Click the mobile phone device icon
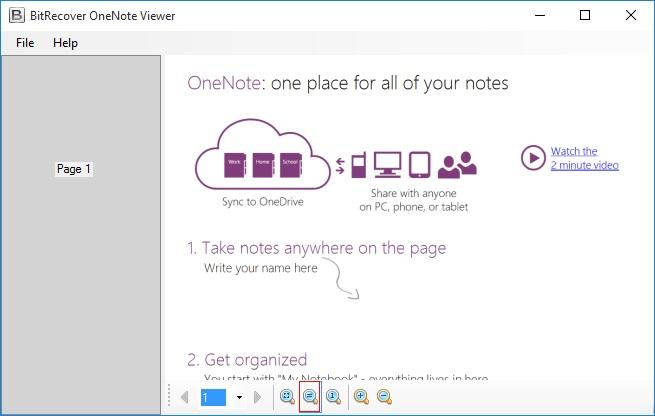 pyautogui.click(x=359, y=165)
